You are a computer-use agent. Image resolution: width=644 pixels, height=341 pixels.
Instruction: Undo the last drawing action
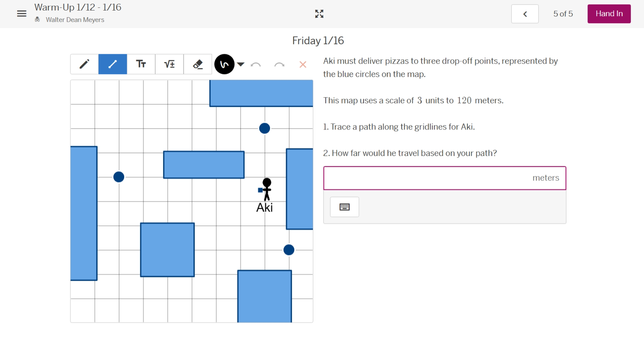[256, 65]
